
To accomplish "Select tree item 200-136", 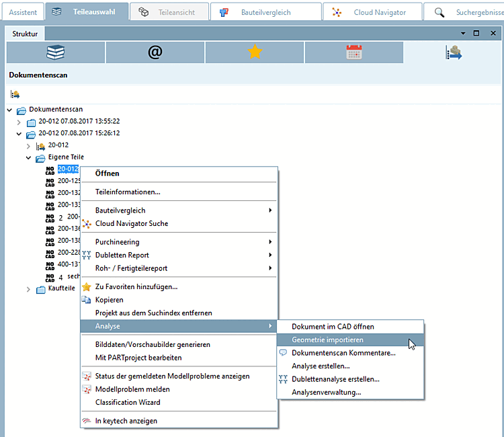I will [69, 229].
